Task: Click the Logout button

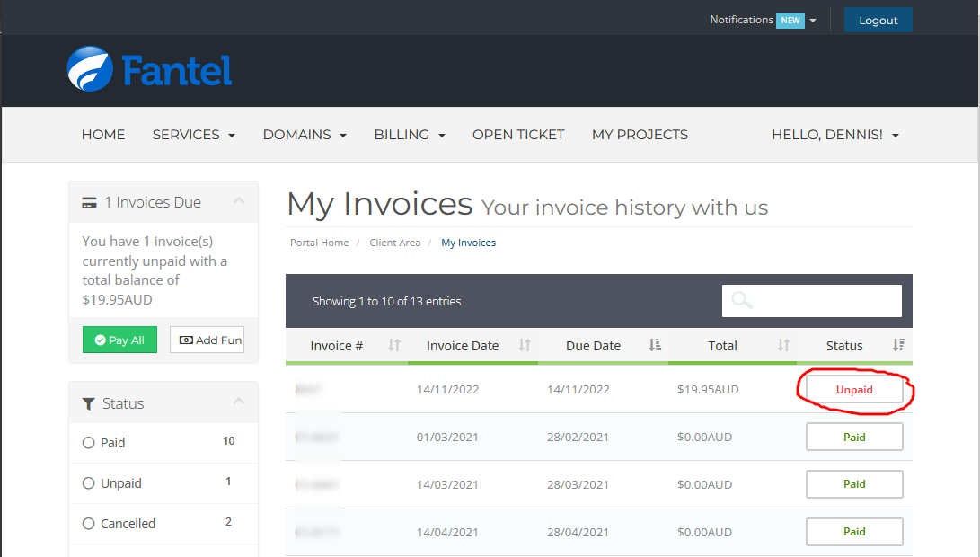Action: click(x=878, y=20)
